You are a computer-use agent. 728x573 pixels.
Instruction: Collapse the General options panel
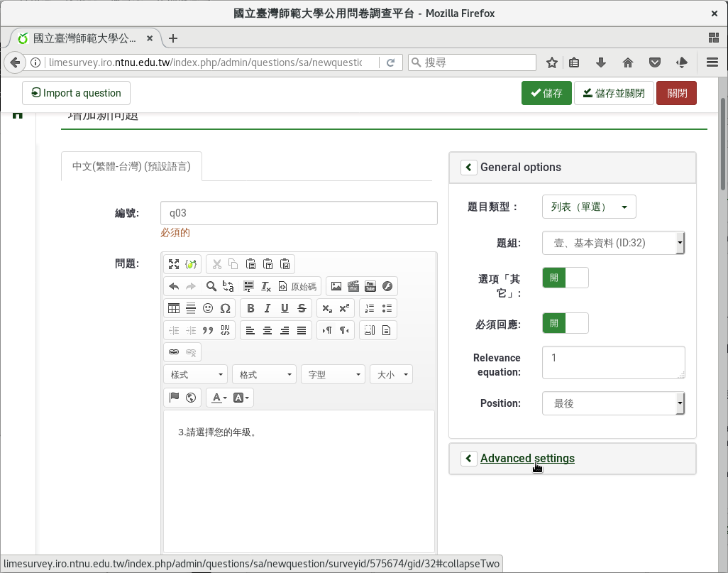pos(468,168)
